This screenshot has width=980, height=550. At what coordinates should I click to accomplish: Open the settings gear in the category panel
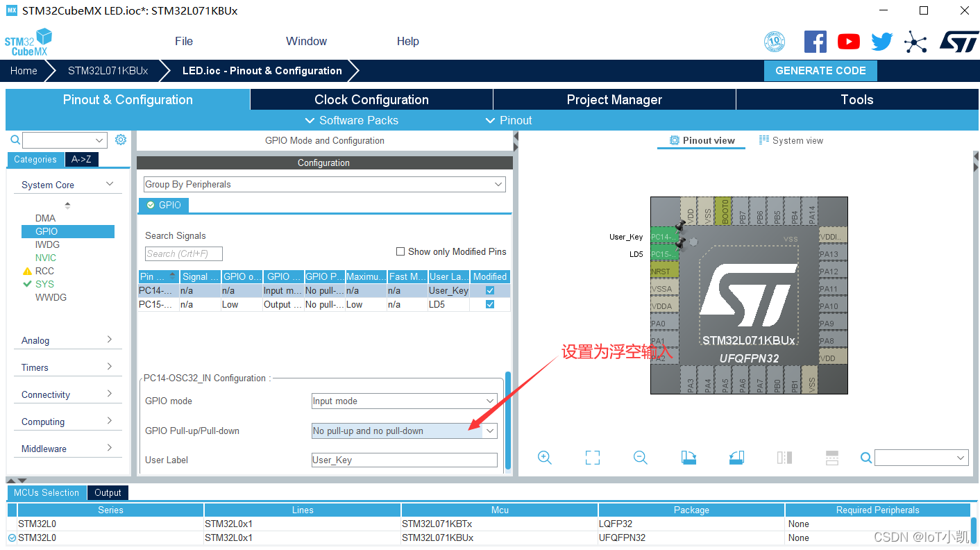coord(121,140)
